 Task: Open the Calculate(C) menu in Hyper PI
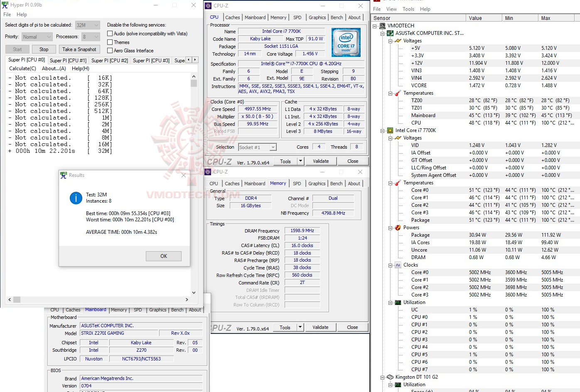23,69
